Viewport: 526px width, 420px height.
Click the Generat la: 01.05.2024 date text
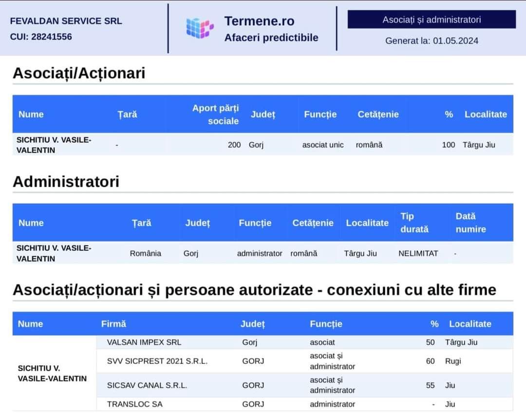click(x=432, y=41)
